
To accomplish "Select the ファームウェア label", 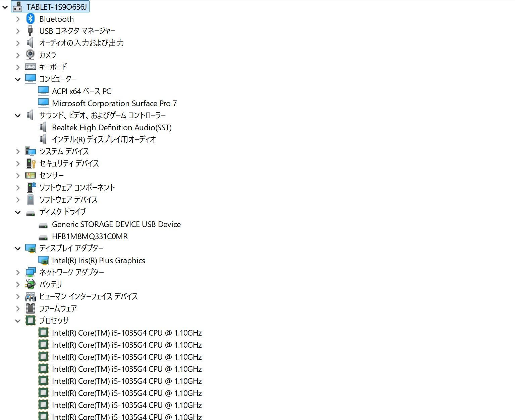I will 58,308.
